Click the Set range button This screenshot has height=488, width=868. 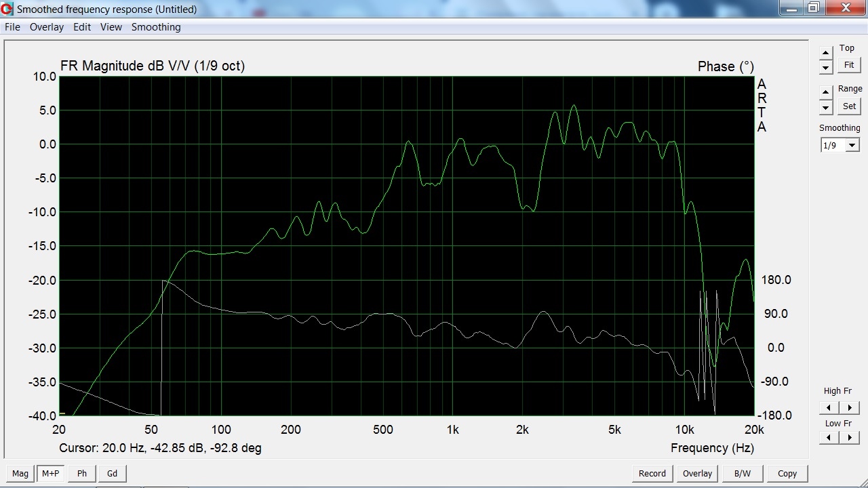pyautogui.click(x=849, y=106)
